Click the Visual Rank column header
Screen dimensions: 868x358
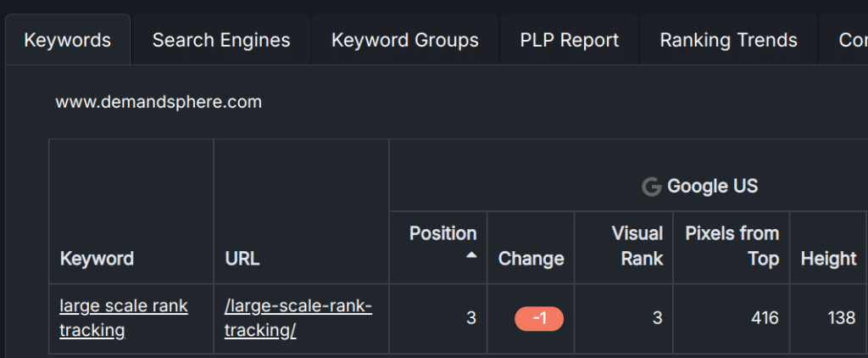click(636, 246)
